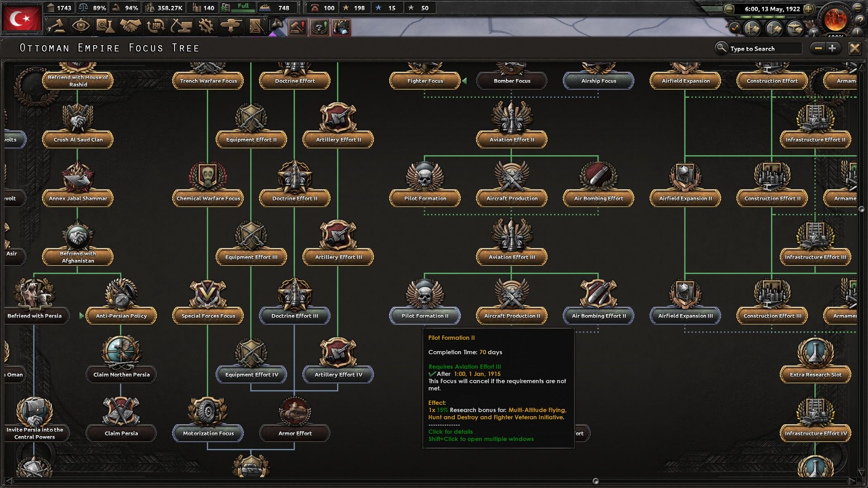
Task: Select the Armor Effort focus
Action: tap(295, 433)
